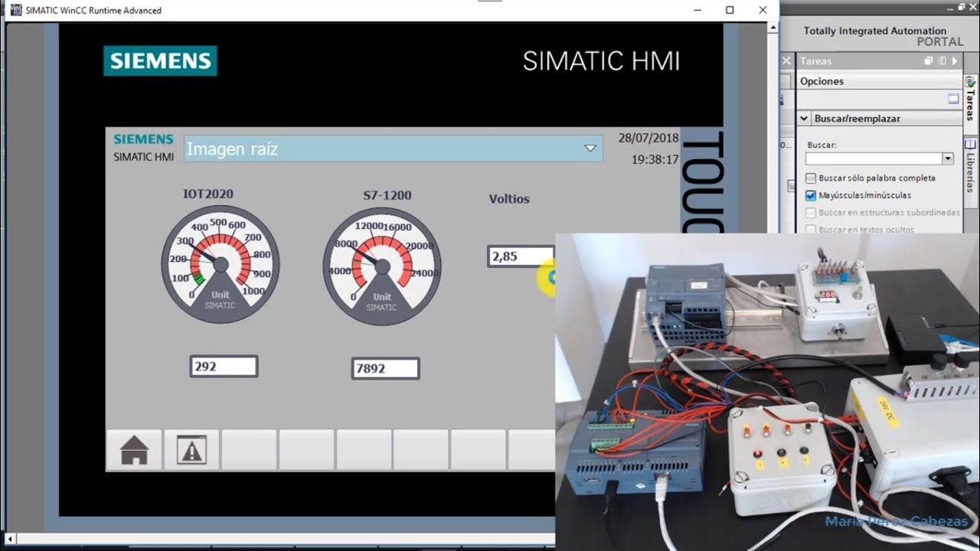Toggle Tareas panel column layout icon
This screenshot has height=551, width=980.
coord(942,60)
